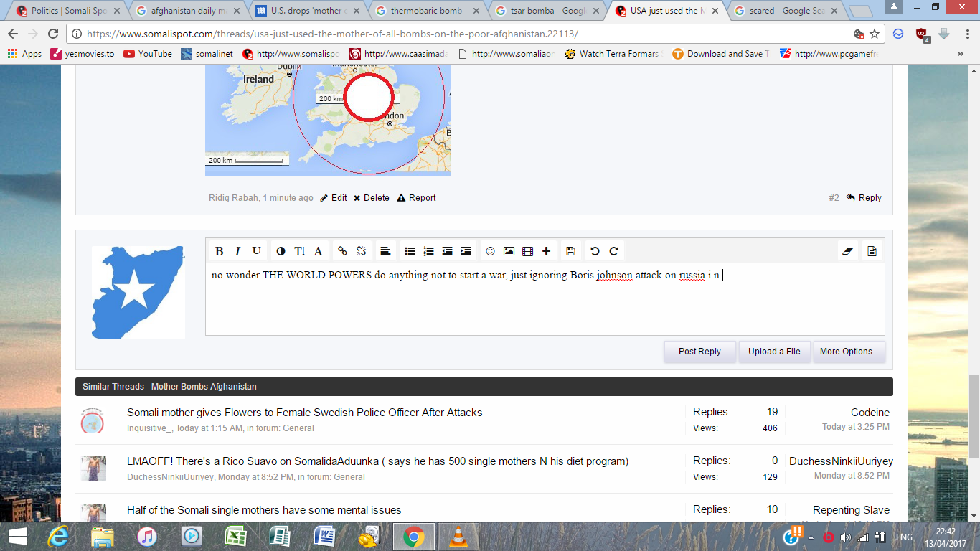Click the Reply link on post #2
The height and width of the screenshot is (551, 980).
click(x=864, y=198)
